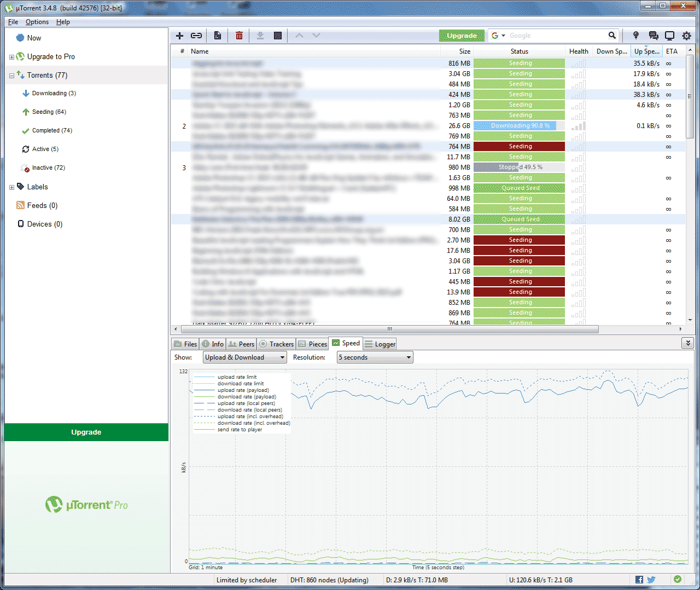
Task: Open preferences gear icon
Action: pos(686,36)
